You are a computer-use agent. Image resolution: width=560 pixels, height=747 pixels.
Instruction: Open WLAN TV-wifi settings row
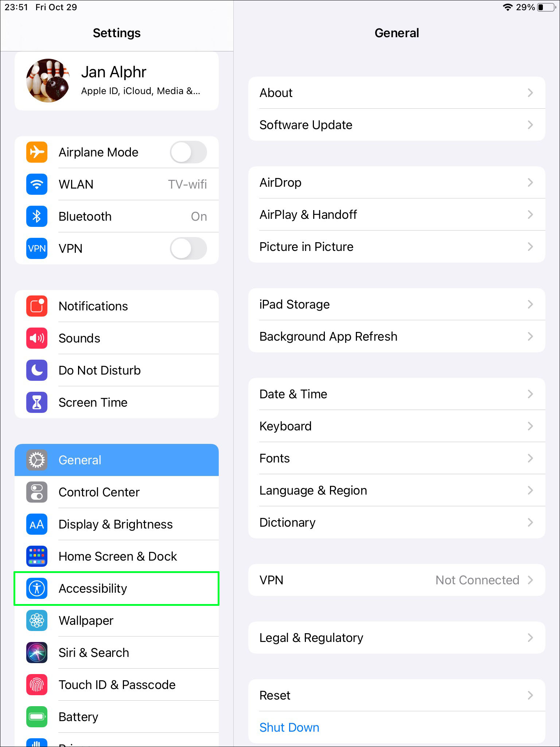coord(117,184)
